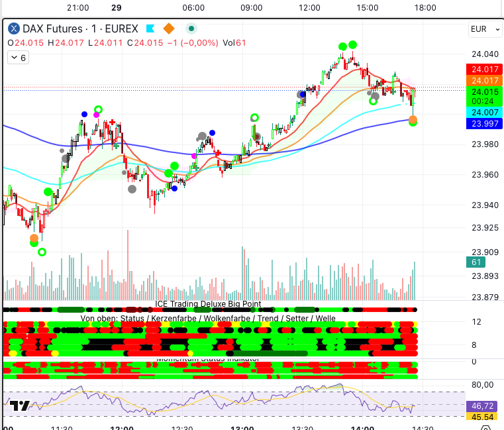Click the blue 23.997 price label
The height and width of the screenshot is (430, 504).
pyautogui.click(x=485, y=124)
